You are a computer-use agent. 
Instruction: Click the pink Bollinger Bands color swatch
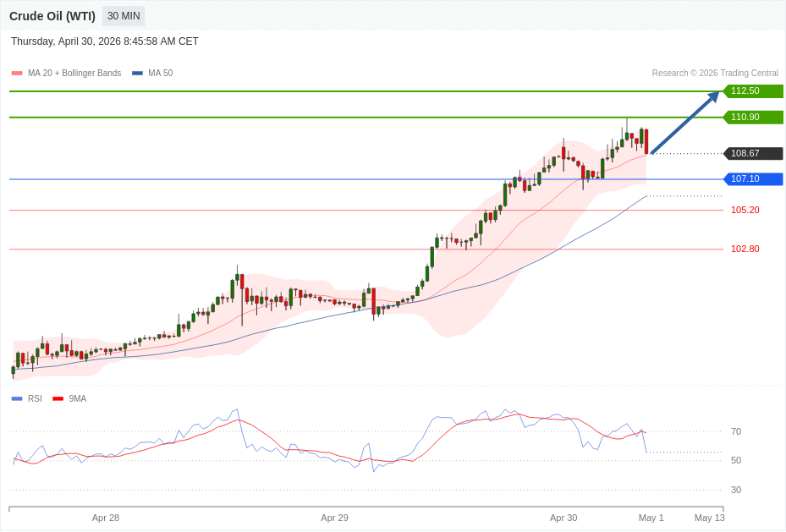click(x=15, y=73)
